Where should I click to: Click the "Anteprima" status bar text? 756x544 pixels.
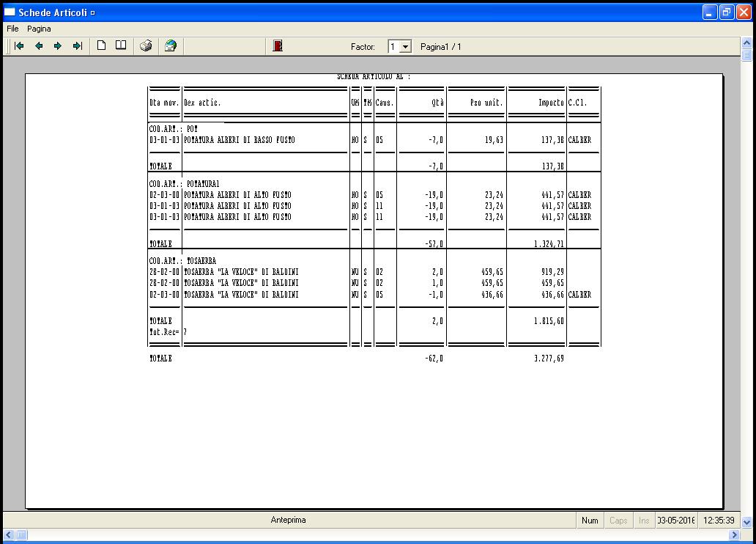click(289, 520)
